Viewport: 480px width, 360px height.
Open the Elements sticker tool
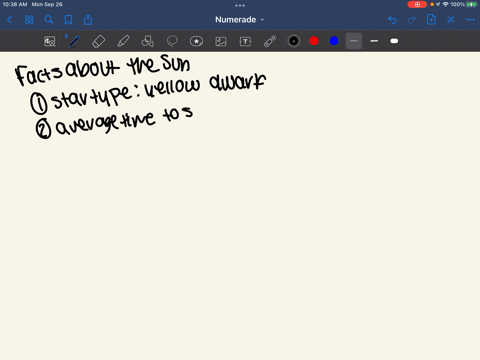pos(196,41)
